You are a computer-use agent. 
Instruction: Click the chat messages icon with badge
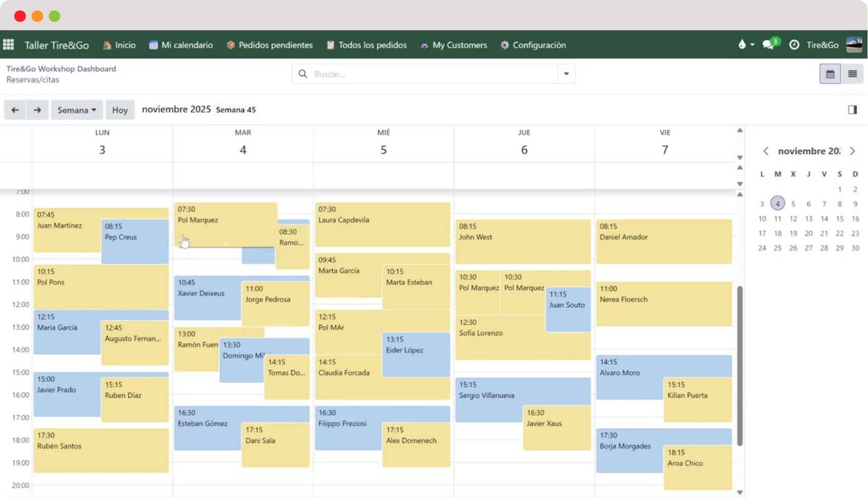(769, 44)
